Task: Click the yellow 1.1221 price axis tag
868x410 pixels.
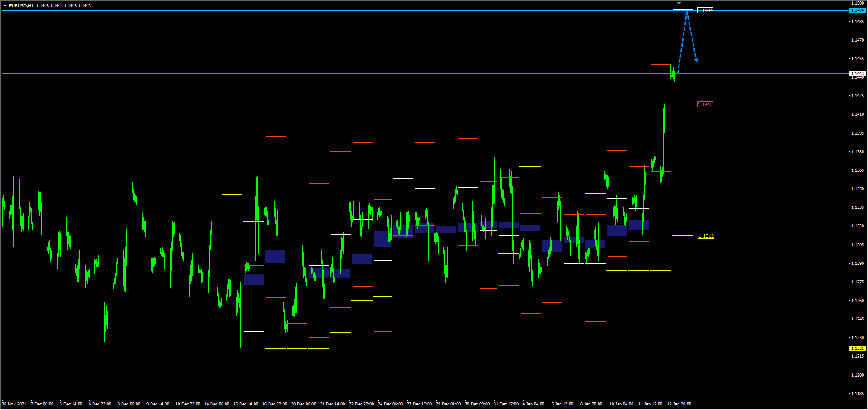Action: [857, 349]
